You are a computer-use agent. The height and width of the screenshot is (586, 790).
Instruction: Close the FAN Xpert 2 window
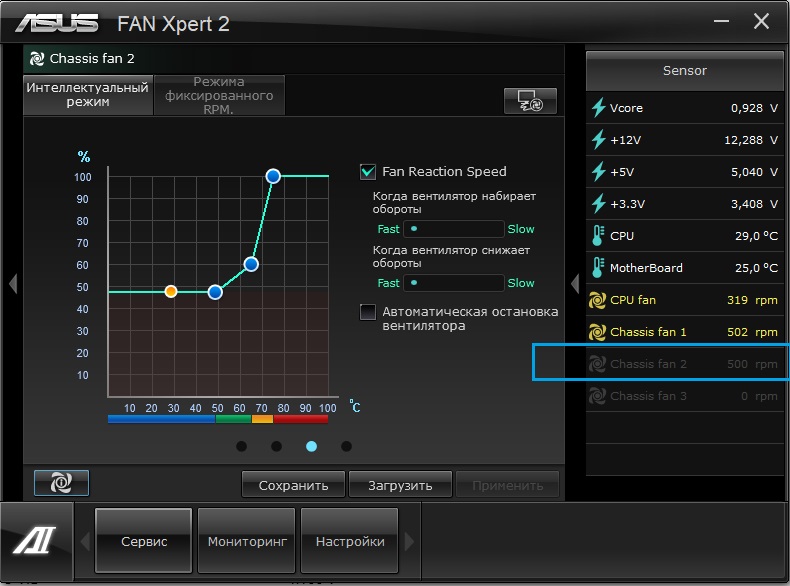point(761,21)
